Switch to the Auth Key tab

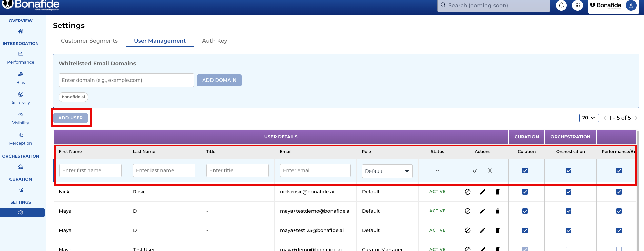point(215,41)
